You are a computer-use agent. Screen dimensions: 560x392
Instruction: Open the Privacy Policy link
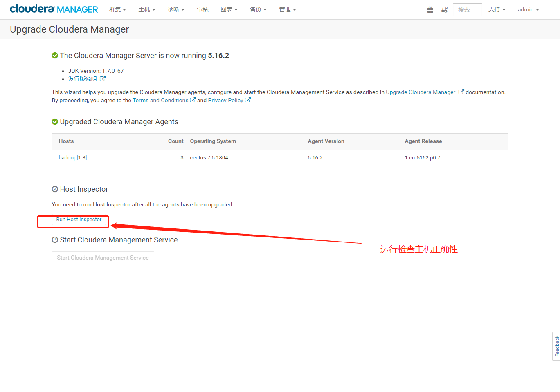(x=225, y=100)
